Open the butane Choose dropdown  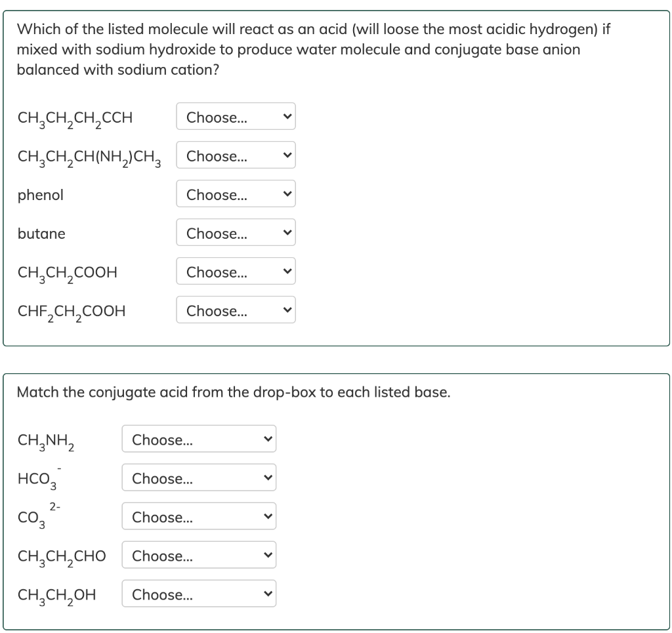click(236, 232)
